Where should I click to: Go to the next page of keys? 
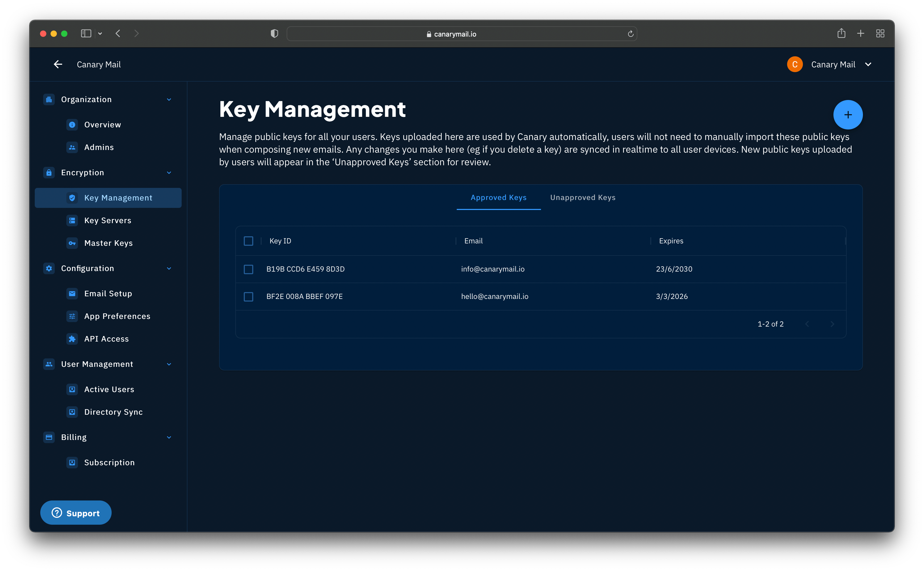pyautogui.click(x=832, y=324)
